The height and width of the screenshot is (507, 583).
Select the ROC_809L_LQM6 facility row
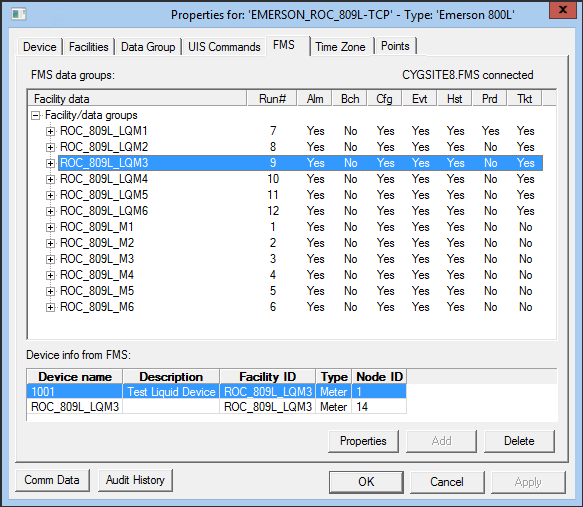[x=300, y=211]
